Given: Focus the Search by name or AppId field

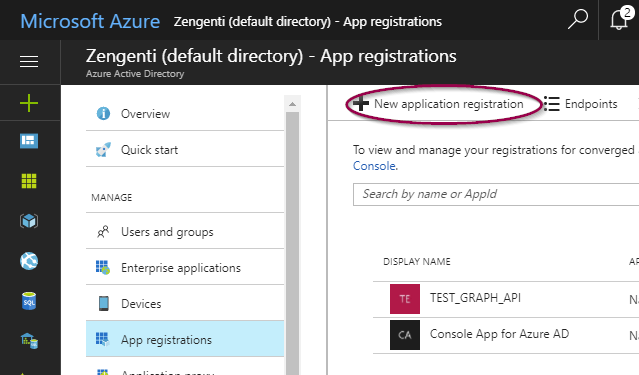Looking at the screenshot, I should (x=496, y=194).
